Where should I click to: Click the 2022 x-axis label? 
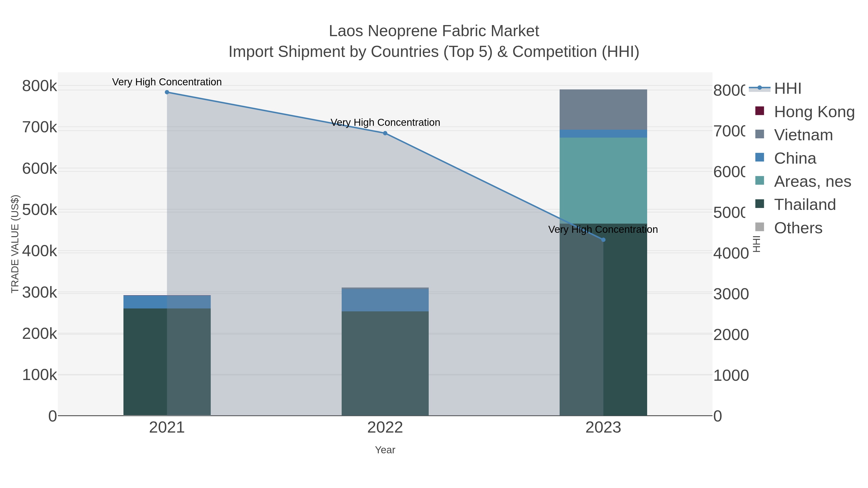click(385, 428)
